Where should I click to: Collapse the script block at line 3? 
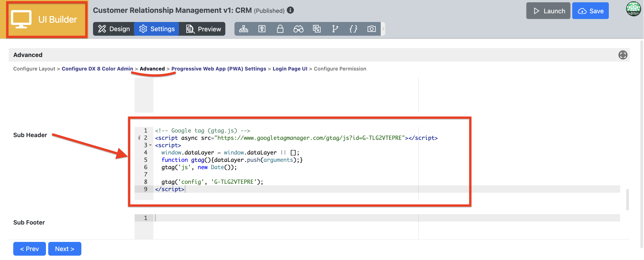coord(151,145)
